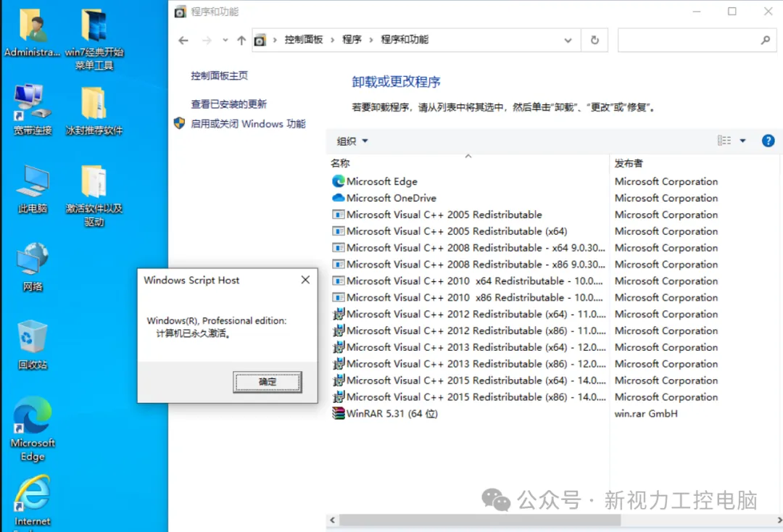The image size is (783, 532).
Task: Expand chevron after 控制面板 in breadcrumb
Action: [x=333, y=40]
